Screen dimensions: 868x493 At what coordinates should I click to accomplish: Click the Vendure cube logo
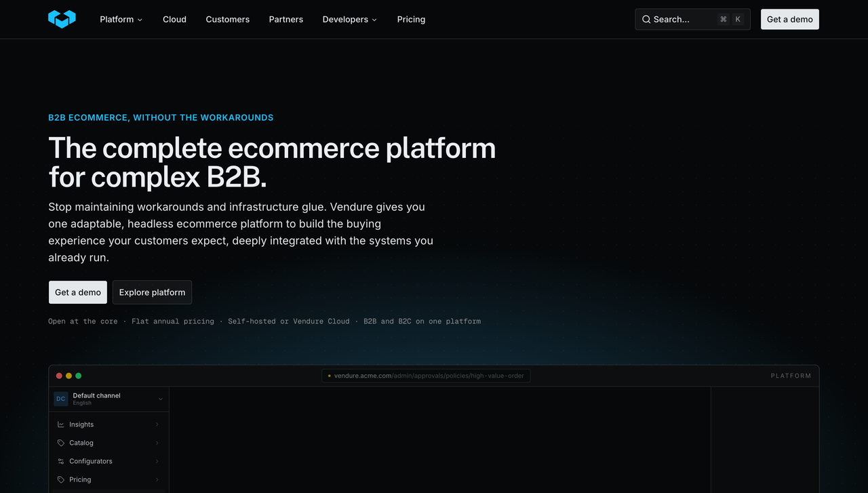[62, 19]
